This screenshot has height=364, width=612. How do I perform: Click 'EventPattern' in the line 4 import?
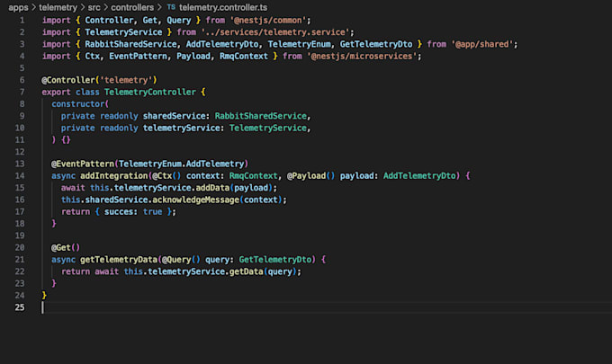tap(138, 56)
